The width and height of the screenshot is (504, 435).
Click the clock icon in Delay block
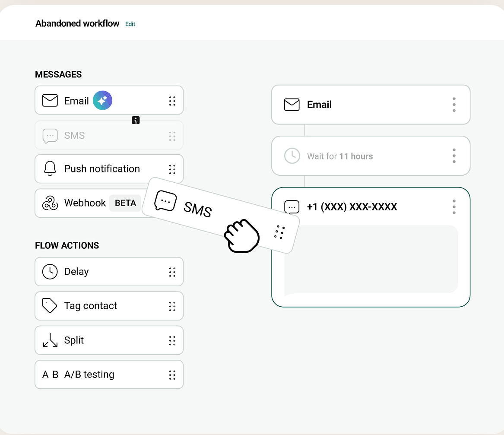pos(50,272)
